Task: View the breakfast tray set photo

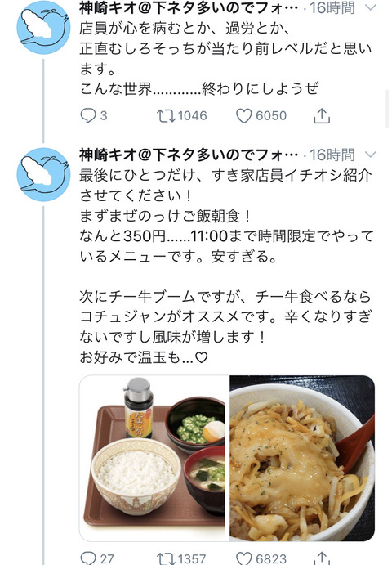Action: (x=153, y=458)
